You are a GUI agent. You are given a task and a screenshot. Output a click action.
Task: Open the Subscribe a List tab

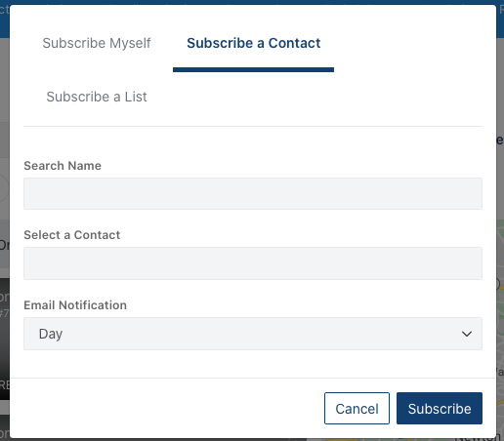(97, 97)
